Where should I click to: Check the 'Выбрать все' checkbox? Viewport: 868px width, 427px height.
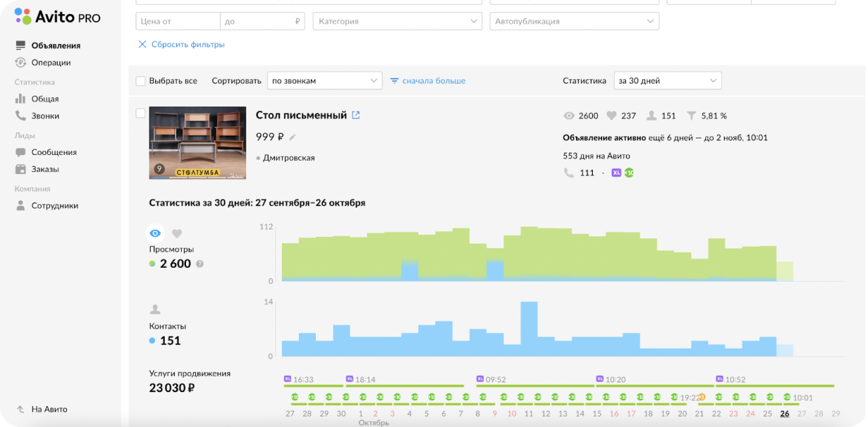[x=140, y=81]
